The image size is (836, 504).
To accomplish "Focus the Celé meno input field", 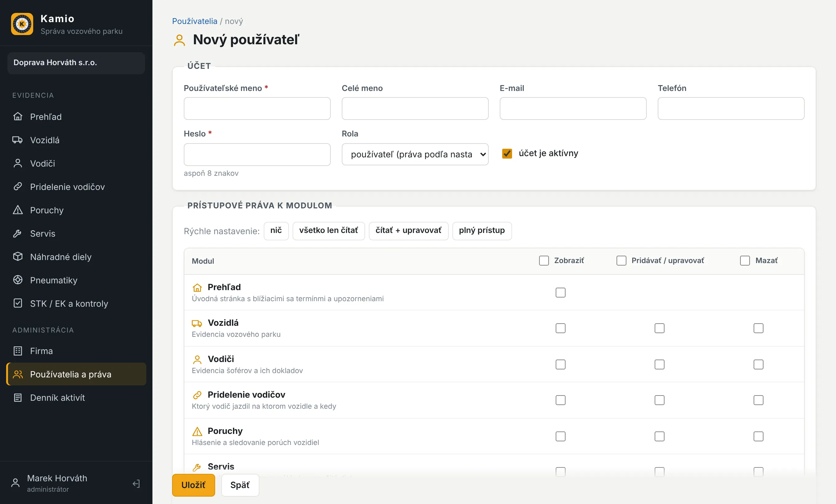I will (x=415, y=108).
